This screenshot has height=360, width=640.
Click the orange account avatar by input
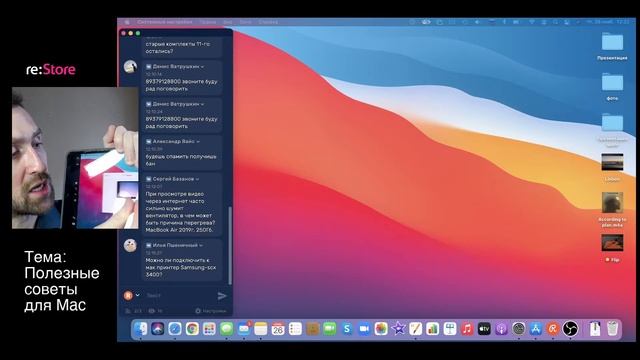click(128, 295)
